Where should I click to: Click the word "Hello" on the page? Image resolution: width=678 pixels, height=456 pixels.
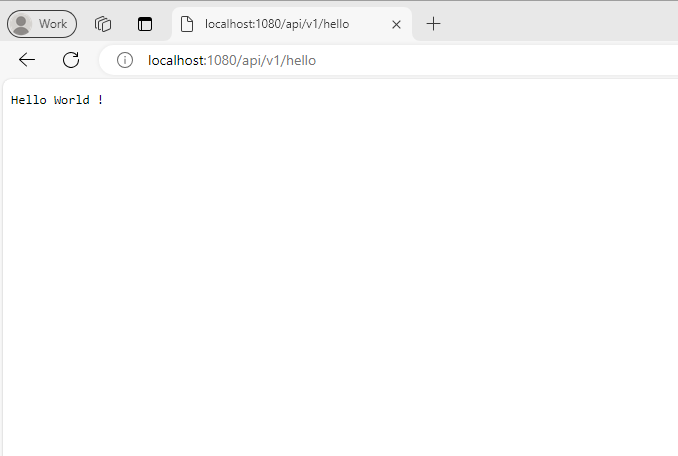pos(28,100)
